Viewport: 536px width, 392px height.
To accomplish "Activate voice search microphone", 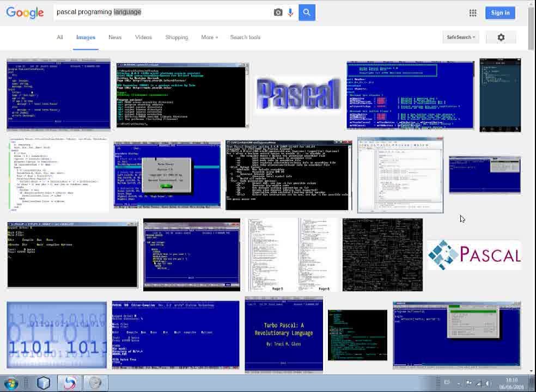I will click(x=290, y=13).
